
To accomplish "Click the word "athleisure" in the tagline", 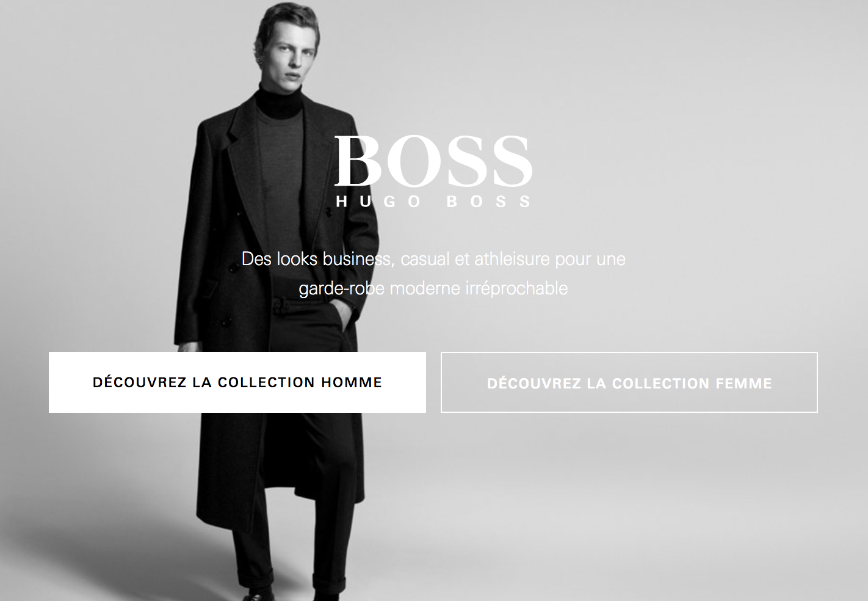I will [x=512, y=259].
